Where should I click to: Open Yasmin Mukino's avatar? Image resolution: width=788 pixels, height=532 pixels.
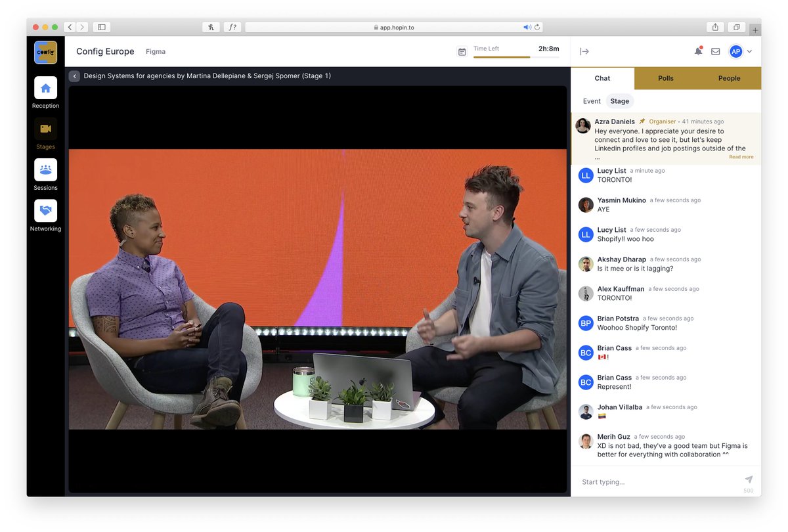[x=586, y=205]
